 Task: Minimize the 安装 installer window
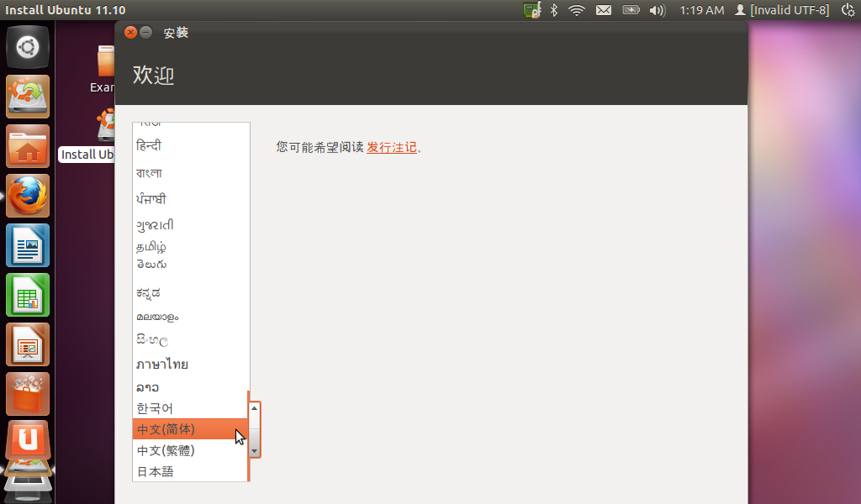coord(145,33)
